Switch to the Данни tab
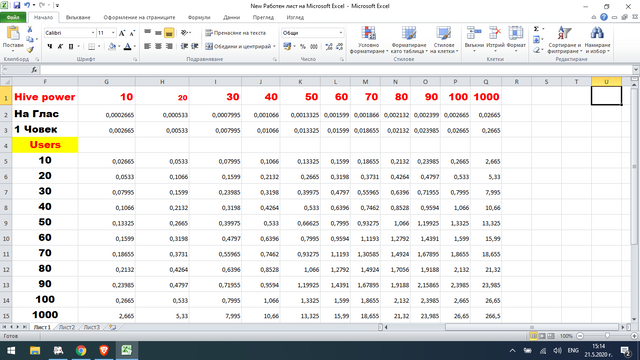 [x=231, y=18]
